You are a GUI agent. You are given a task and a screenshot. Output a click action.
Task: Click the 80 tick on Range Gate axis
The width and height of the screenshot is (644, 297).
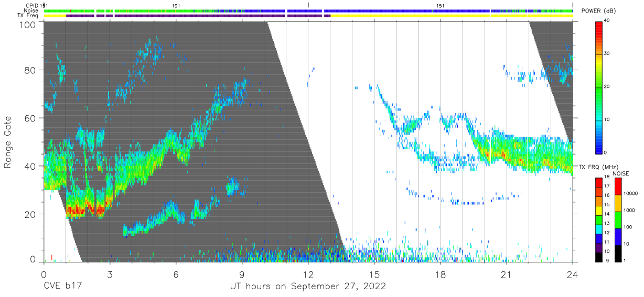click(31, 70)
